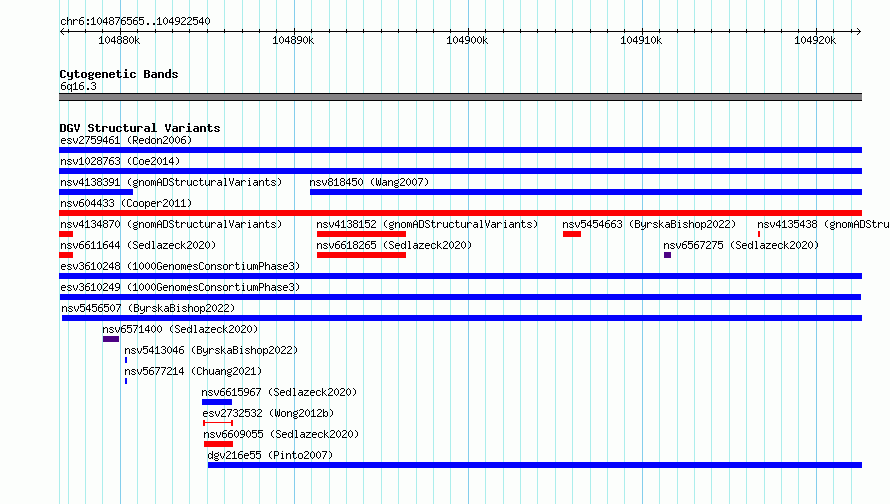Click the small red bar under nsv4134870
The width and height of the screenshot is (890, 504).
(66, 234)
